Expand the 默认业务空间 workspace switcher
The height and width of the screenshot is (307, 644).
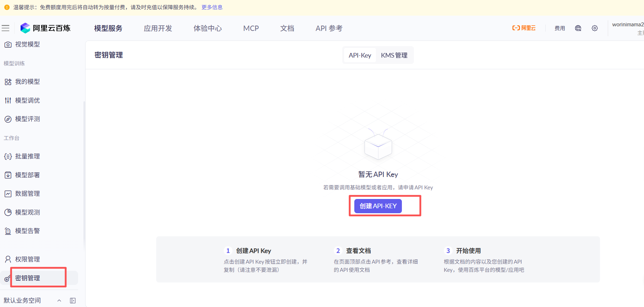[x=59, y=301]
